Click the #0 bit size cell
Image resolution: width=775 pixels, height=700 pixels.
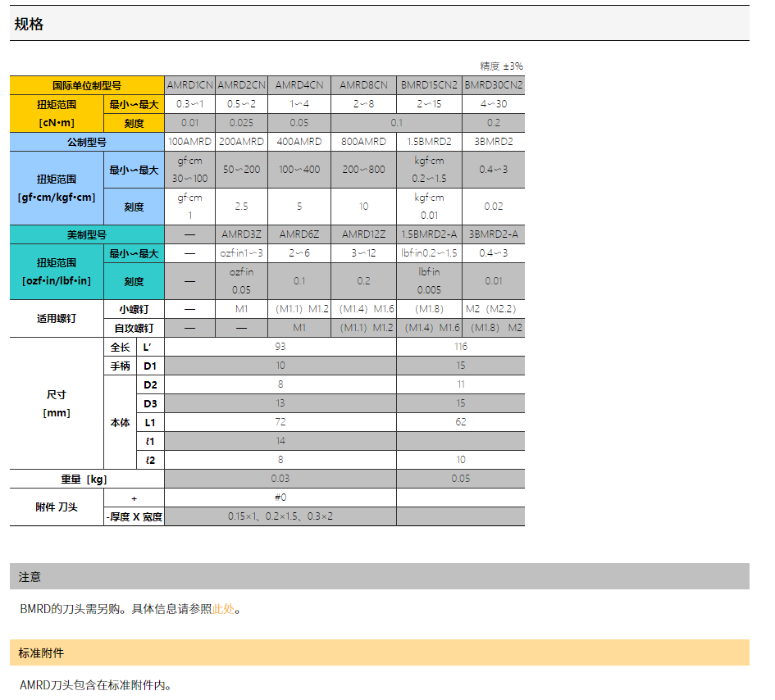(280, 498)
